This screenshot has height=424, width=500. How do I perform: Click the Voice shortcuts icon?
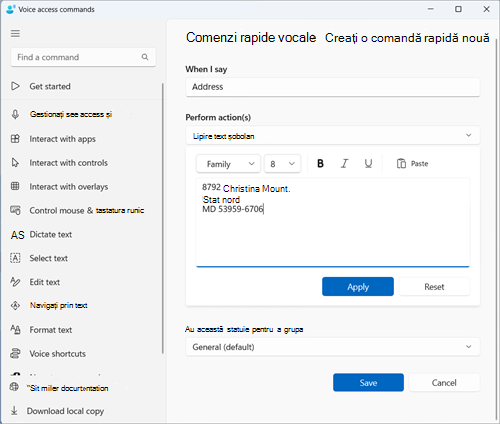(x=15, y=353)
